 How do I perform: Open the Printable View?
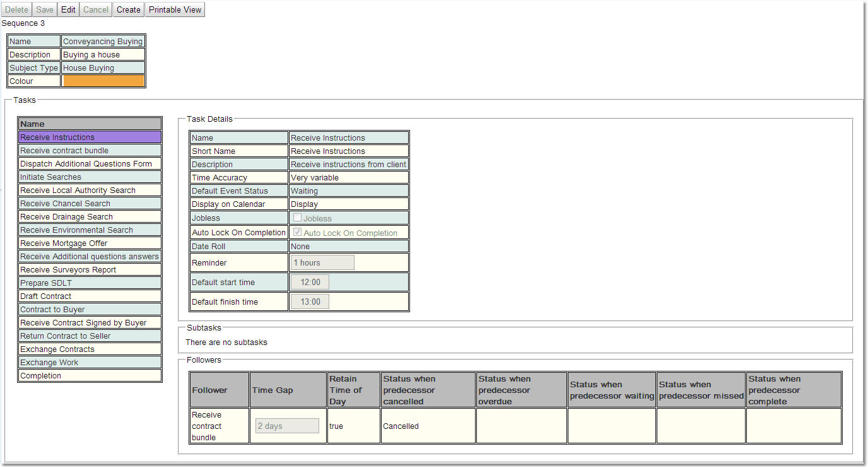(x=175, y=9)
